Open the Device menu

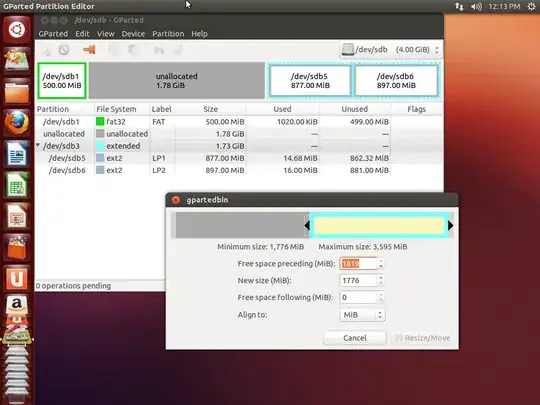tap(133, 34)
